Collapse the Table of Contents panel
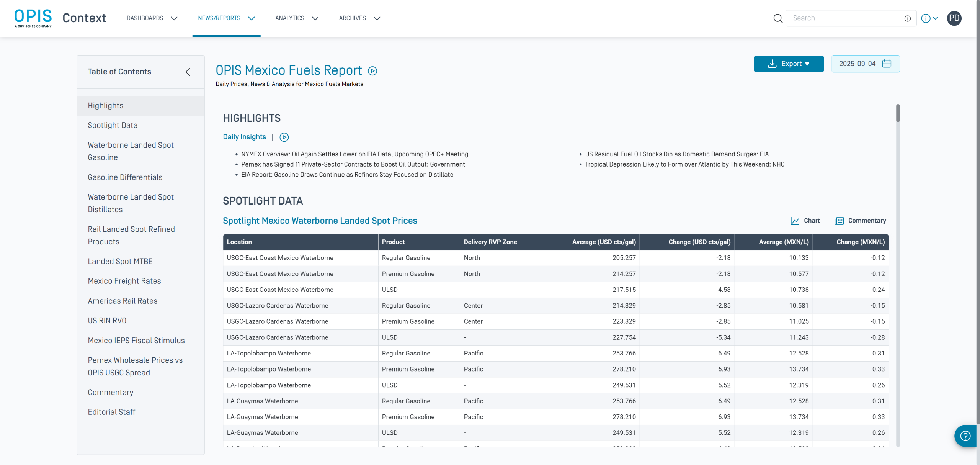 point(188,72)
